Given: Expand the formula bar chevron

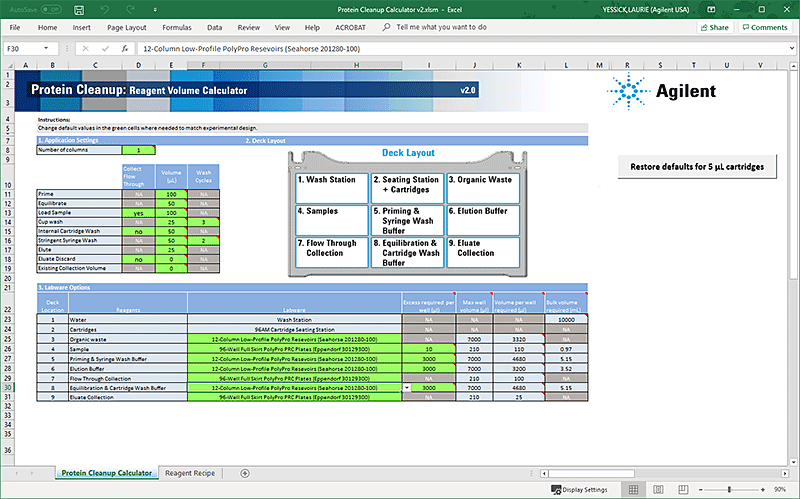Looking at the screenshot, I should point(790,48).
